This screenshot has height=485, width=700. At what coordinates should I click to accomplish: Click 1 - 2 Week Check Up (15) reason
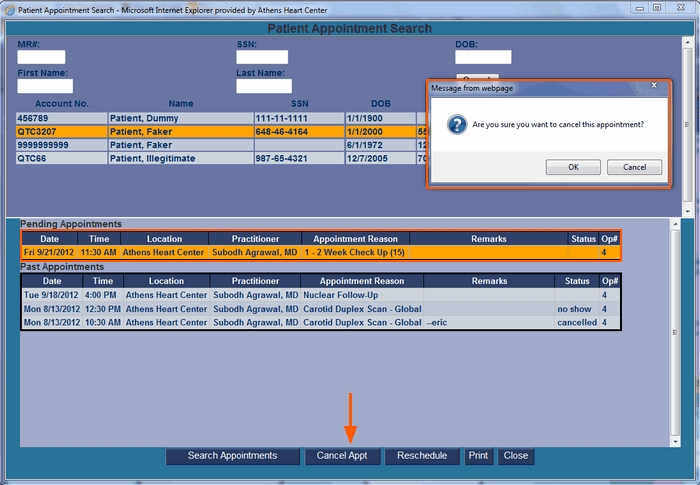[x=354, y=252]
